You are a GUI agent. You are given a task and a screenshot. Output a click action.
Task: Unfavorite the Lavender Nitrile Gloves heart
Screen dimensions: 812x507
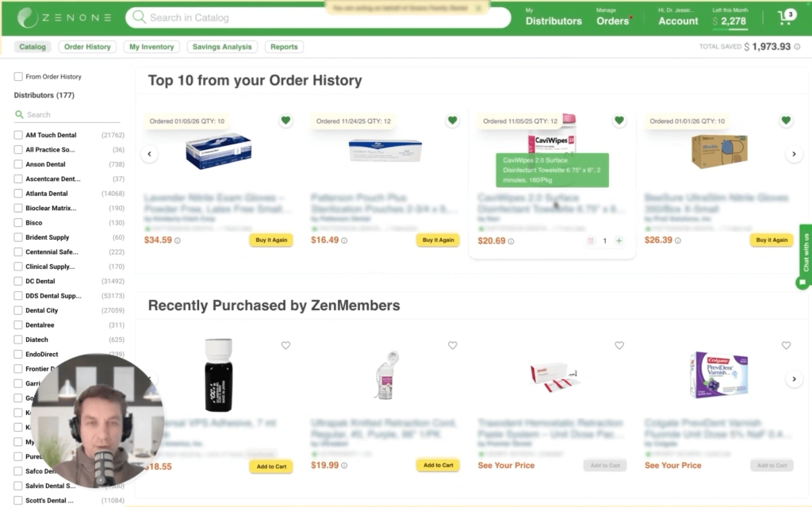(285, 121)
